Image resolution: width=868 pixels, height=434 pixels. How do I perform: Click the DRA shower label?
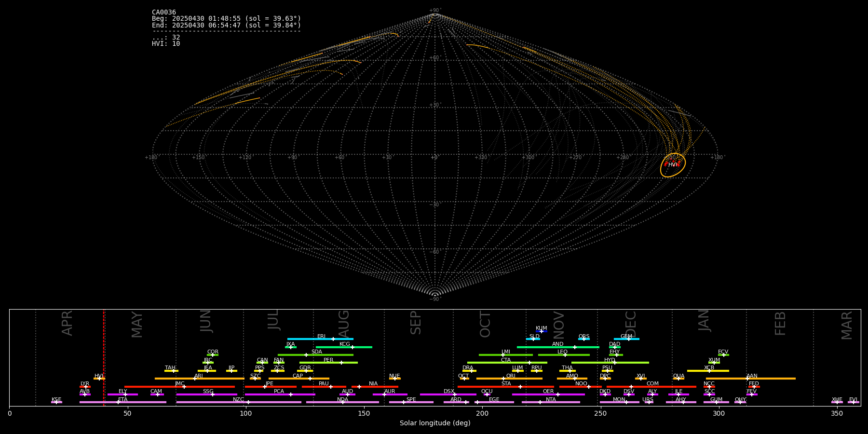coord(468,368)
